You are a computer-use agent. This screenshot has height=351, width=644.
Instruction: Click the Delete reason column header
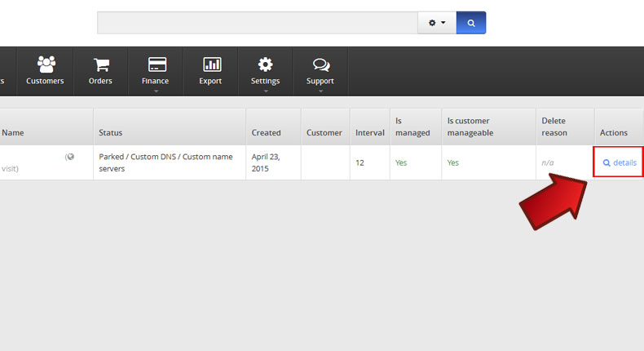(x=554, y=127)
